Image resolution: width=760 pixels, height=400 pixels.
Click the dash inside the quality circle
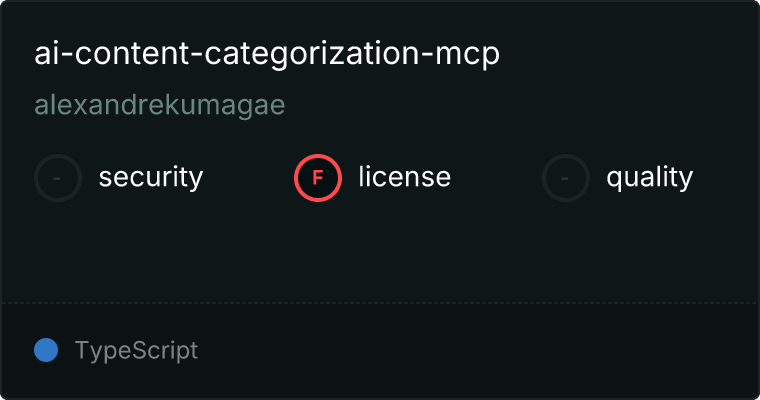pos(566,178)
